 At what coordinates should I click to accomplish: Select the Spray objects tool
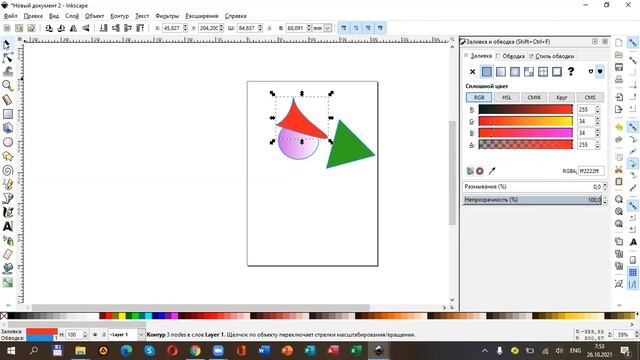[x=7, y=240]
